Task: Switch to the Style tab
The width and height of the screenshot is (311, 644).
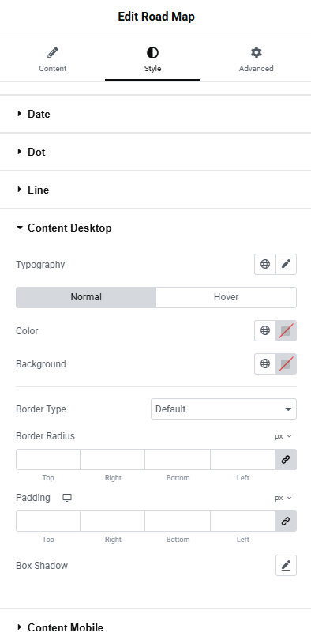Action: click(x=152, y=59)
